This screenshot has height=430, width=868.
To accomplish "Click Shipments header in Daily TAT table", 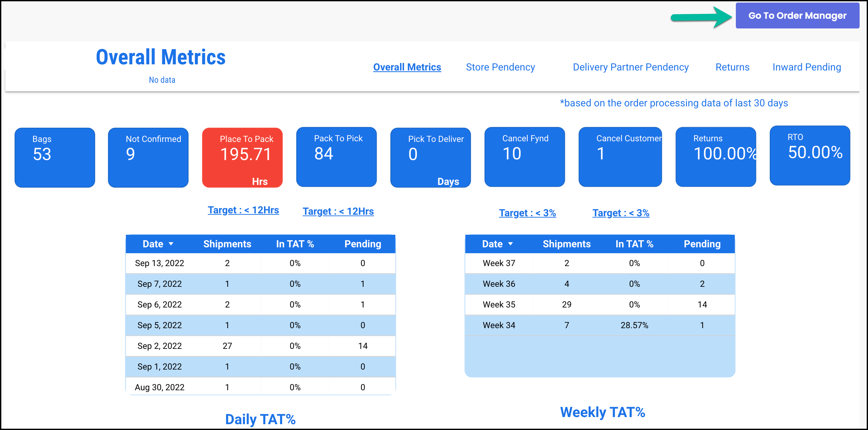I will pos(227,244).
